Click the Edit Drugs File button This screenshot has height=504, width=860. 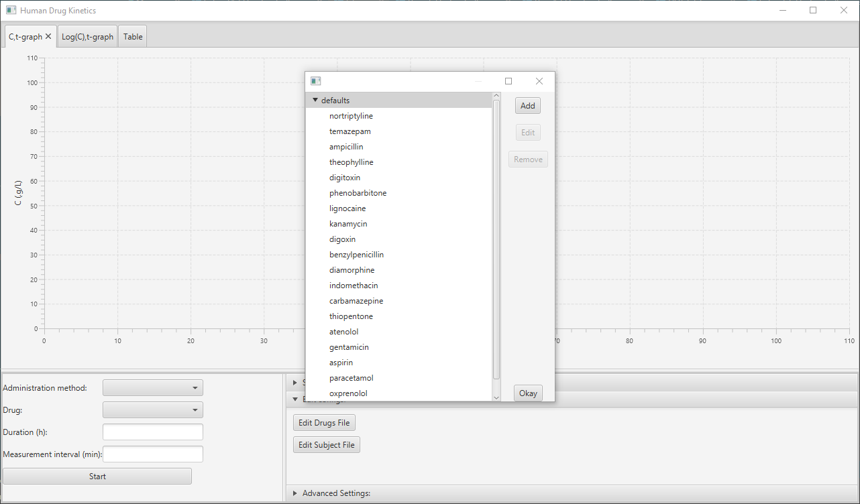324,423
